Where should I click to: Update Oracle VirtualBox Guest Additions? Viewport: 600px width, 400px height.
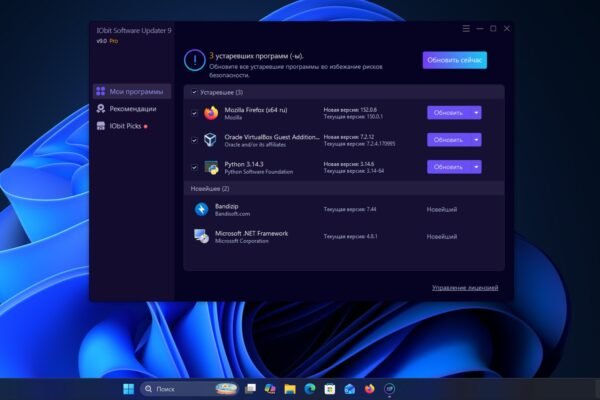[449, 140]
